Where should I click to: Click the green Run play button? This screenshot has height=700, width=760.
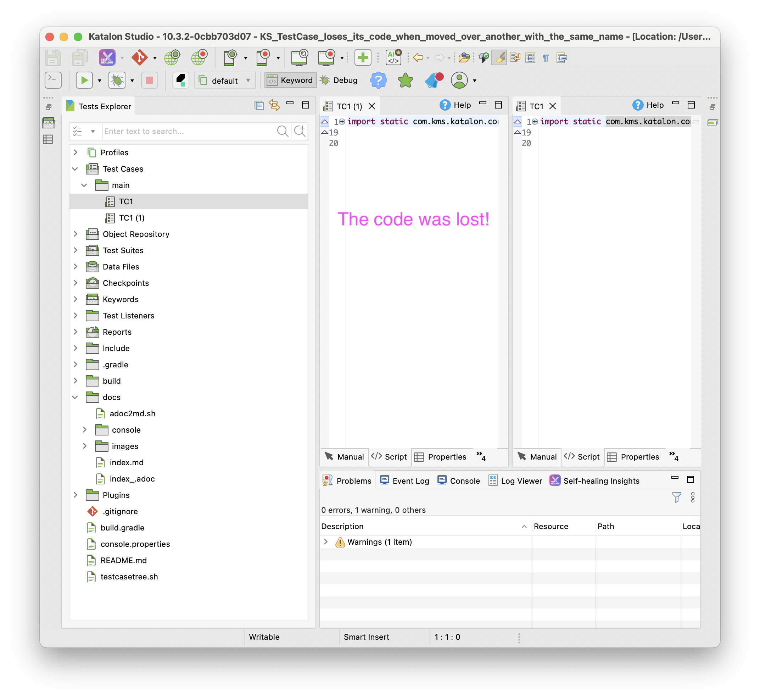84,80
